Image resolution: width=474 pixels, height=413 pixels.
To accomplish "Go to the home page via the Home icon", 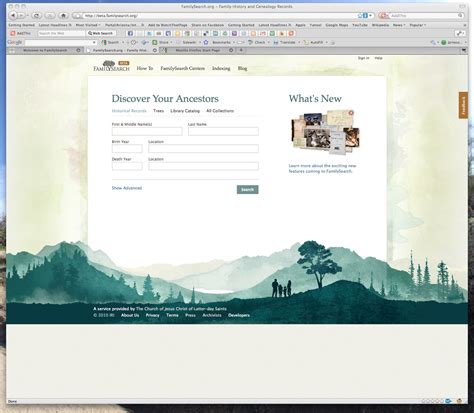I will [x=63, y=15].
